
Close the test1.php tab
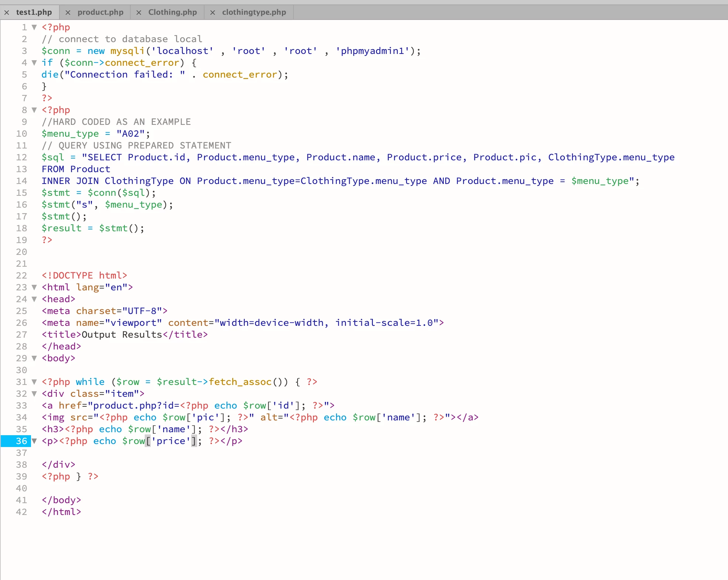(7, 13)
